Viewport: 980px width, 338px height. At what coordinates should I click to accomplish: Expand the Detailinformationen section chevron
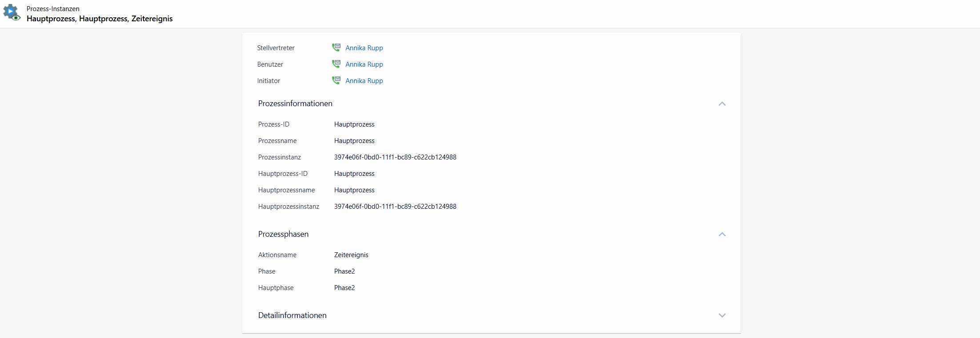[722, 315]
